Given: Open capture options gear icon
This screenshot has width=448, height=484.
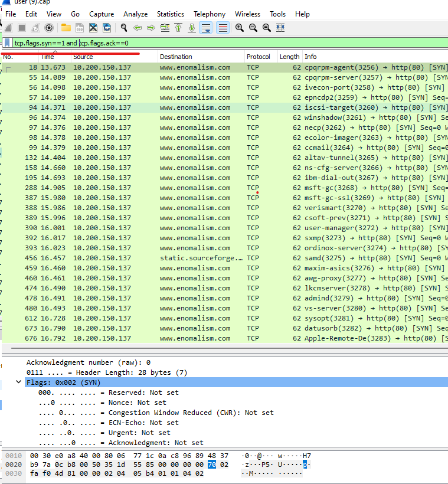Looking at the screenshot, I should click(x=49, y=28).
